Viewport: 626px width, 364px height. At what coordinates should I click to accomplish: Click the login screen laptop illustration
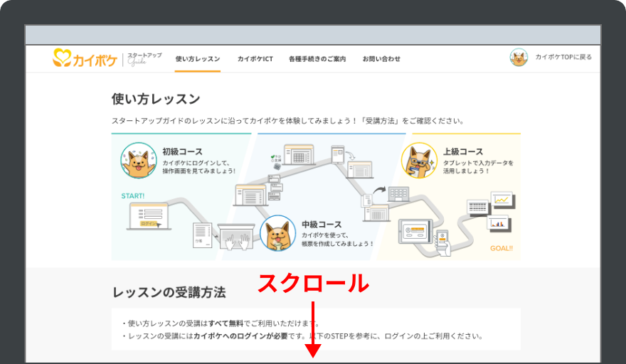click(x=149, y=216)
